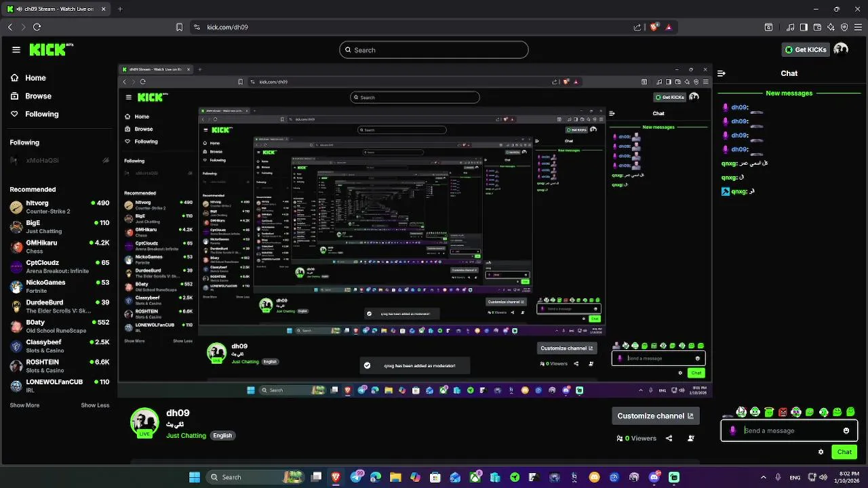Jump to New messages in chat
This screenshot has width=868, height=488.
[x=789, y=93]
